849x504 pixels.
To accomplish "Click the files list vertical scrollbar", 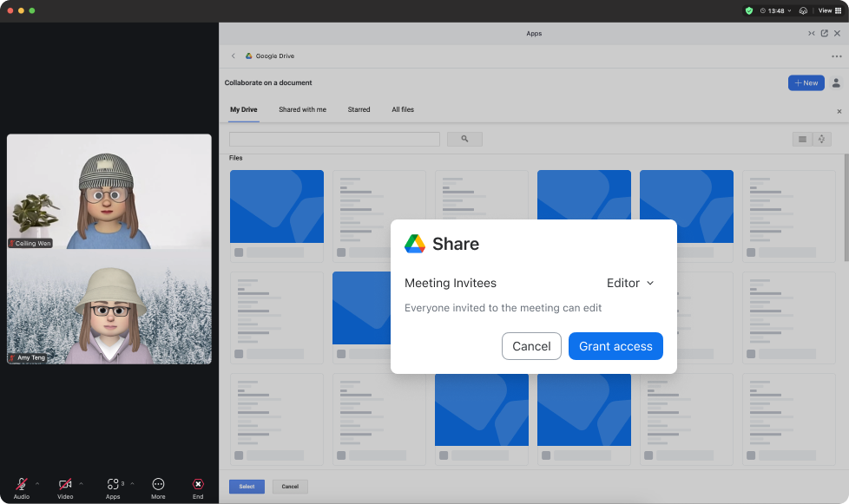I will pyautogui.click(x=846, y=208).
